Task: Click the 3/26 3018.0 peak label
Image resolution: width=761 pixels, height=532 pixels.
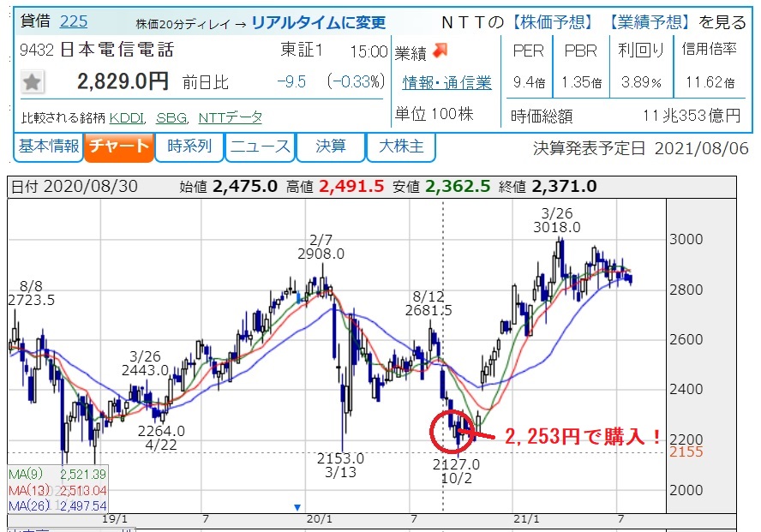Action: tap(557, 220)
